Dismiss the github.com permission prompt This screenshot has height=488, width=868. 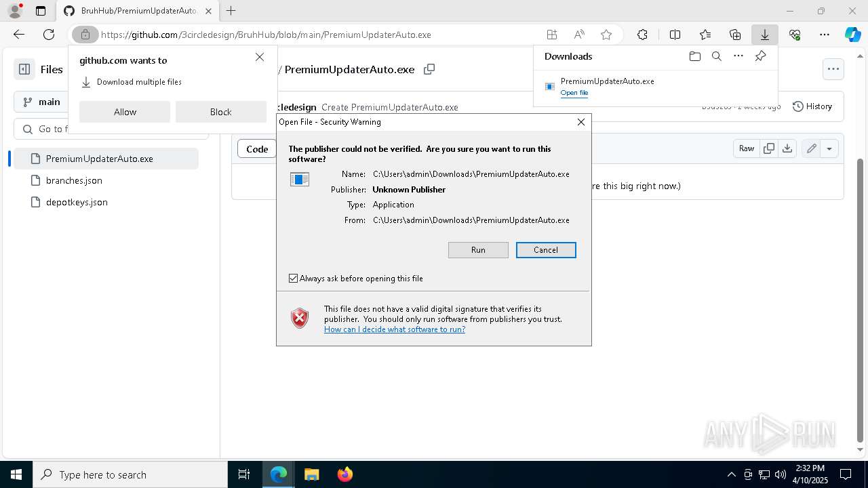pos(260,57)
